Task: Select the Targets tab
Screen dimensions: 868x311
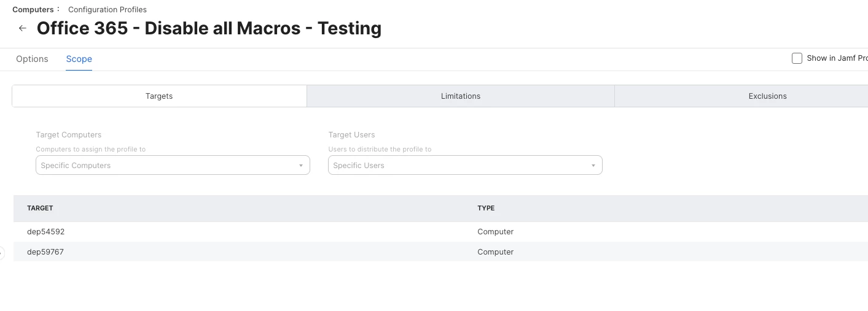Action: click(x=159, y=96)
